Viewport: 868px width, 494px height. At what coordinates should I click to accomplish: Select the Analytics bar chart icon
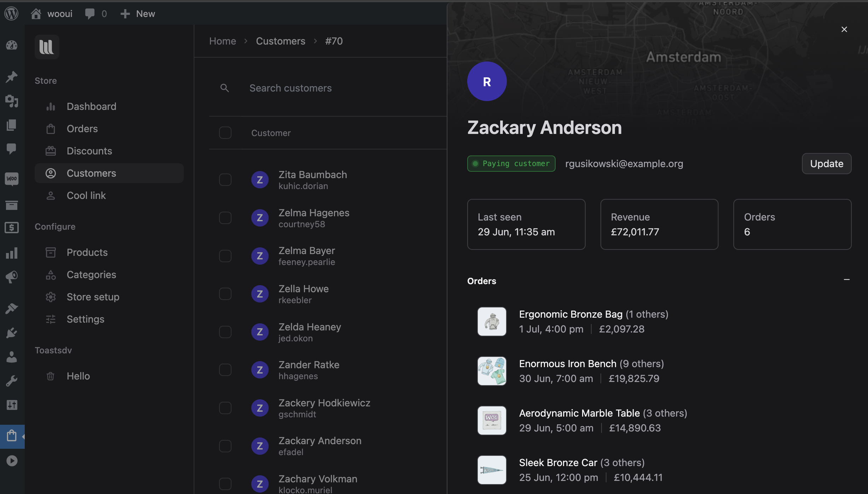pos(12,253)
